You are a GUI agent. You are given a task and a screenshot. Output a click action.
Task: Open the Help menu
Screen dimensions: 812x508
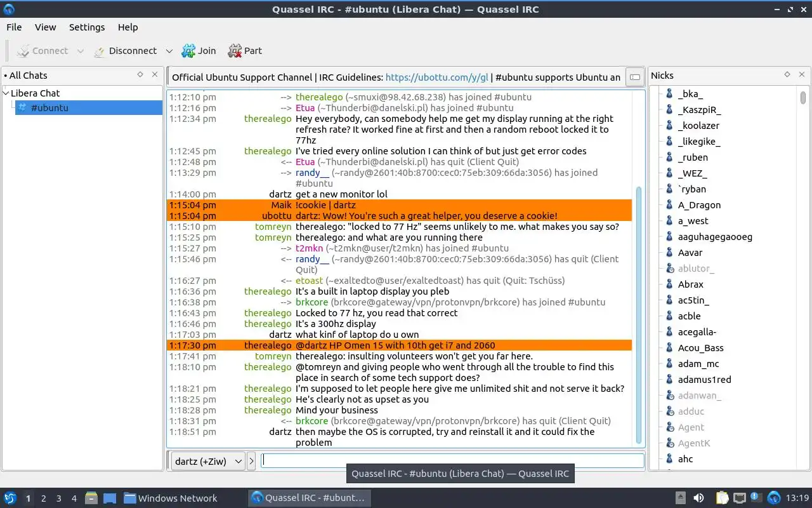coord(128,27)
